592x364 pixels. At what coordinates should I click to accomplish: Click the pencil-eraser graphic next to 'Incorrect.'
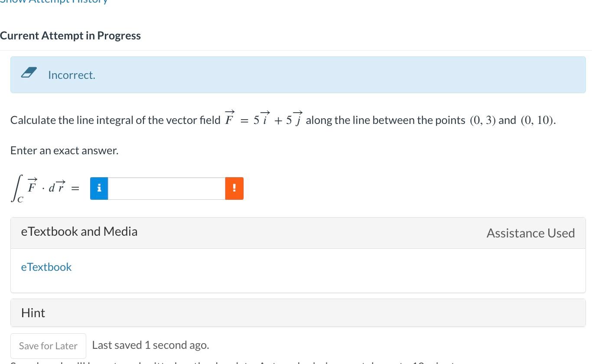pyautogui.click(x=28, y=72)
